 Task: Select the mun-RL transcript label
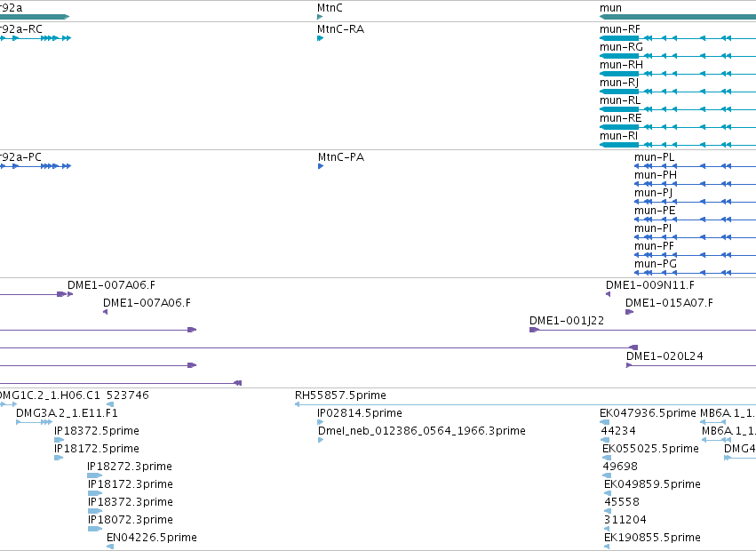coord(620,100)
